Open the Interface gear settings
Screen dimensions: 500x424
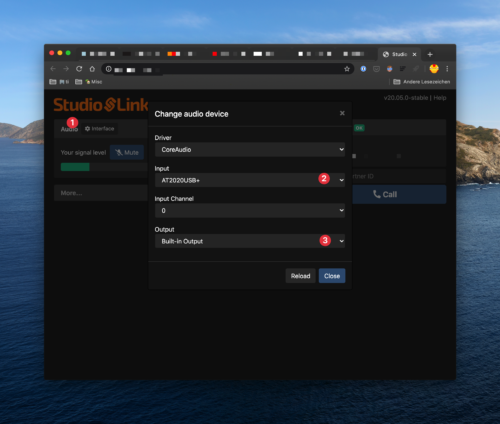99,129
